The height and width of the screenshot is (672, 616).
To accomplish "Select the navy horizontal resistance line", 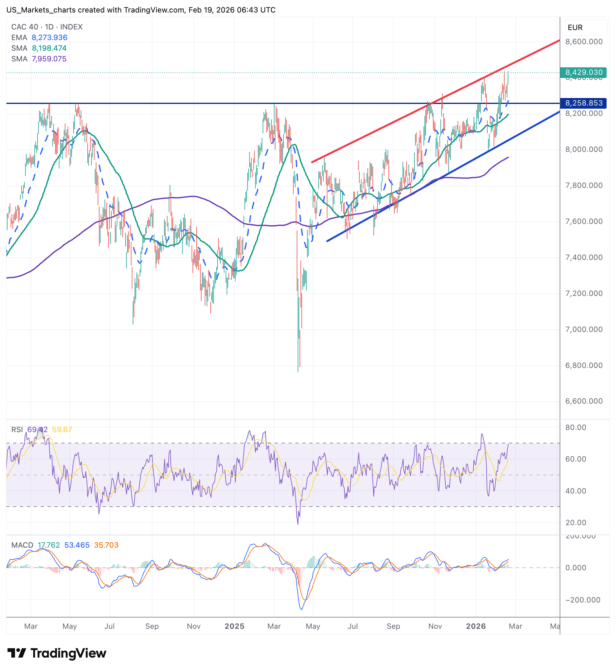I will tap(167, 103).
